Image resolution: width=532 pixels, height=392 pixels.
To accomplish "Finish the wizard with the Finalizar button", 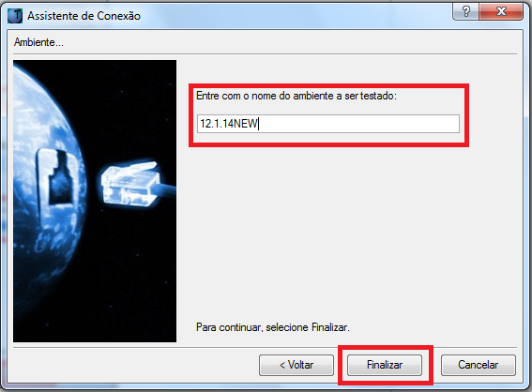I will pos(385,365).
